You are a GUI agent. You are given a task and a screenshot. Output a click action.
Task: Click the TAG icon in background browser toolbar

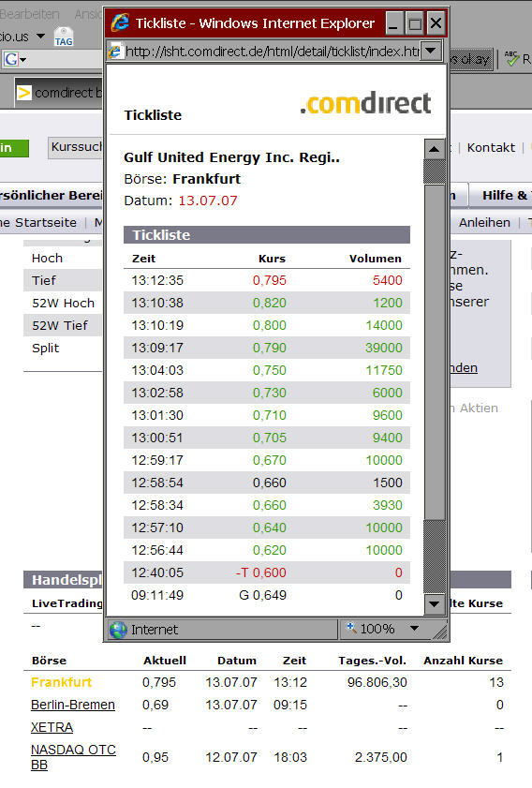tap(64, 37)
